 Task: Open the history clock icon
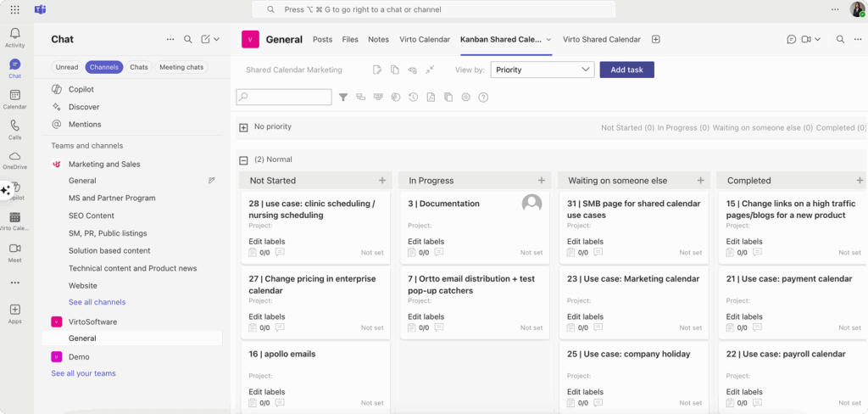pos(413,98)
